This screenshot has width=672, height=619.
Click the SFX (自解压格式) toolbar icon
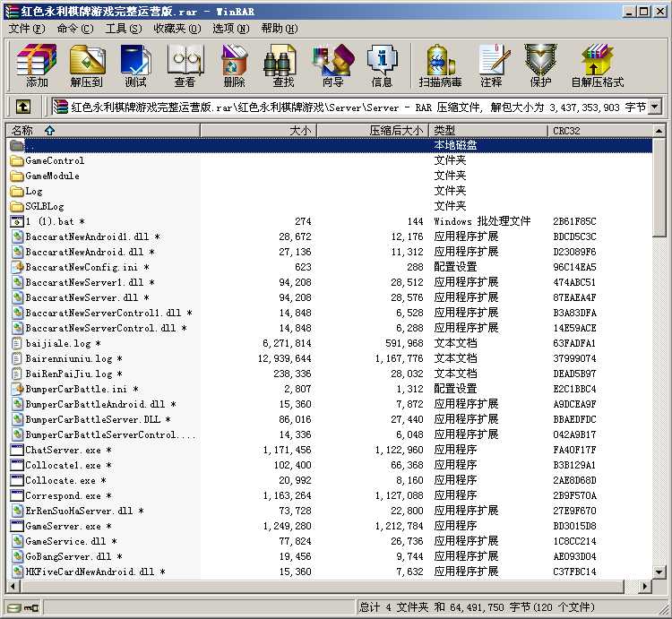(598, 65)
